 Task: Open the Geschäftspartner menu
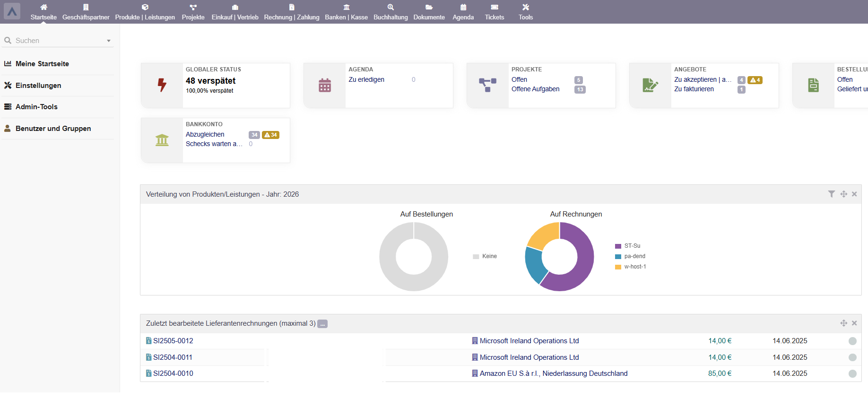click(x=86, y=12)
